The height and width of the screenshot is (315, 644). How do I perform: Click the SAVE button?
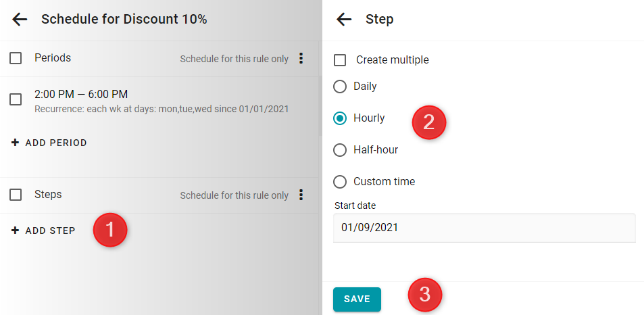pyautogui.click(x=357, y=299)
